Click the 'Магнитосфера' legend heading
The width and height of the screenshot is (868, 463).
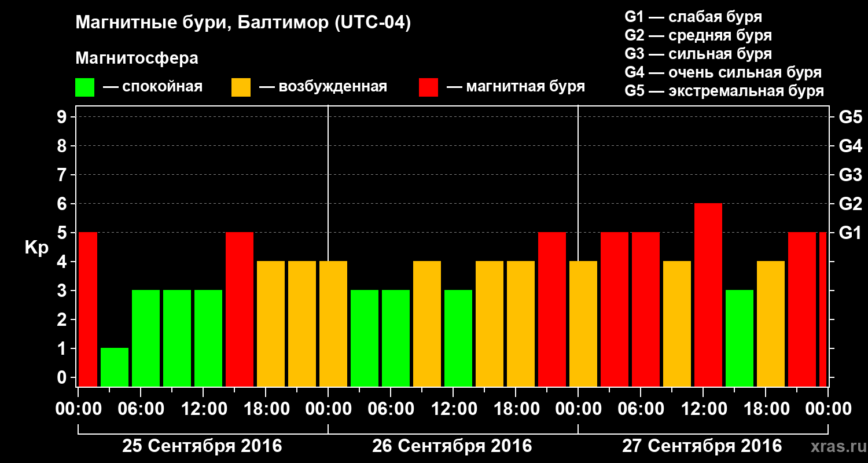137,58
